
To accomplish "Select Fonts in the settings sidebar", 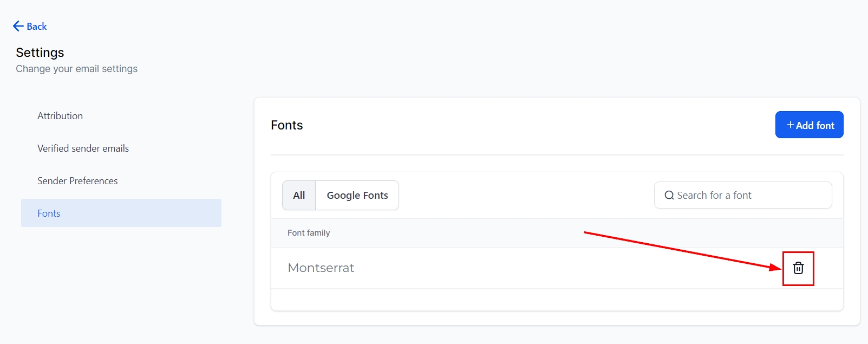I will (49, 213).
